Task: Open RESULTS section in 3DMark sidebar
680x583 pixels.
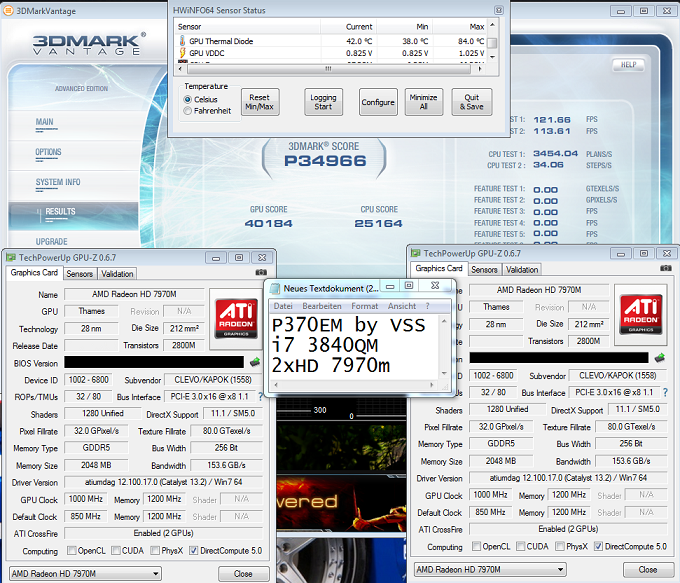Action: (73, 215)
